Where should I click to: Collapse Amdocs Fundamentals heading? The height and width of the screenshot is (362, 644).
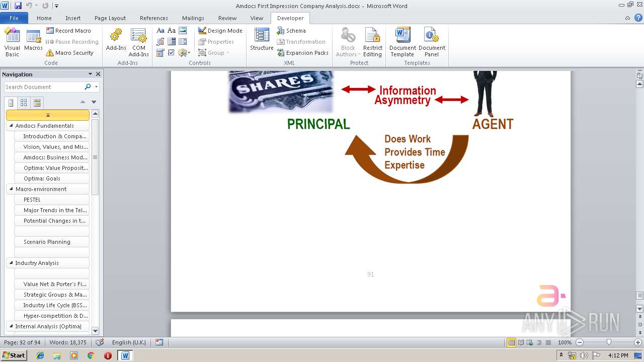click(11, 126)
